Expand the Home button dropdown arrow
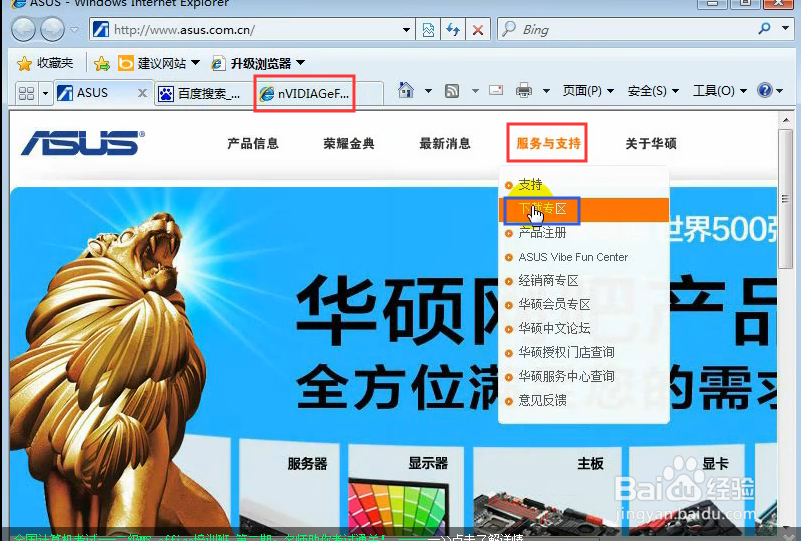 [429, 91]
